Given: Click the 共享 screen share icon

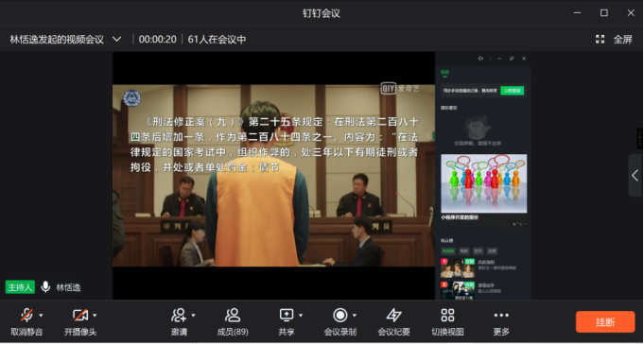Looking at the screenshot, I should click(x=287, y=316).
